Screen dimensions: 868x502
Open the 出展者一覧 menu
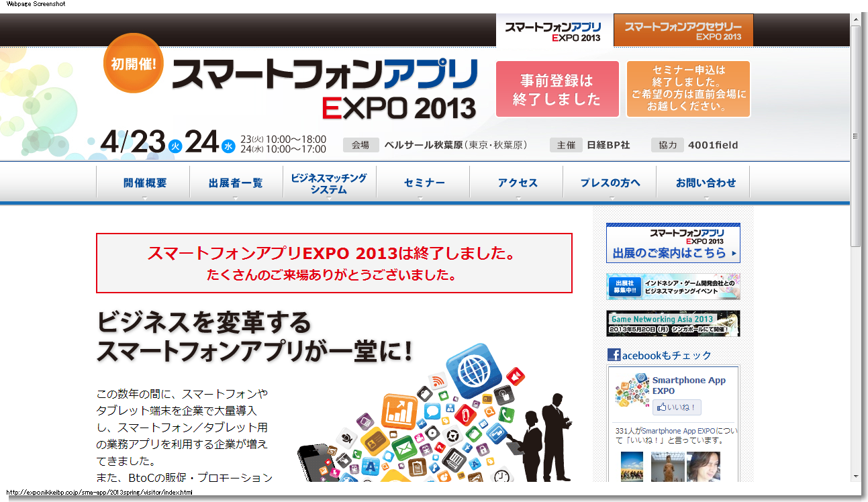[x=236, y=183]
